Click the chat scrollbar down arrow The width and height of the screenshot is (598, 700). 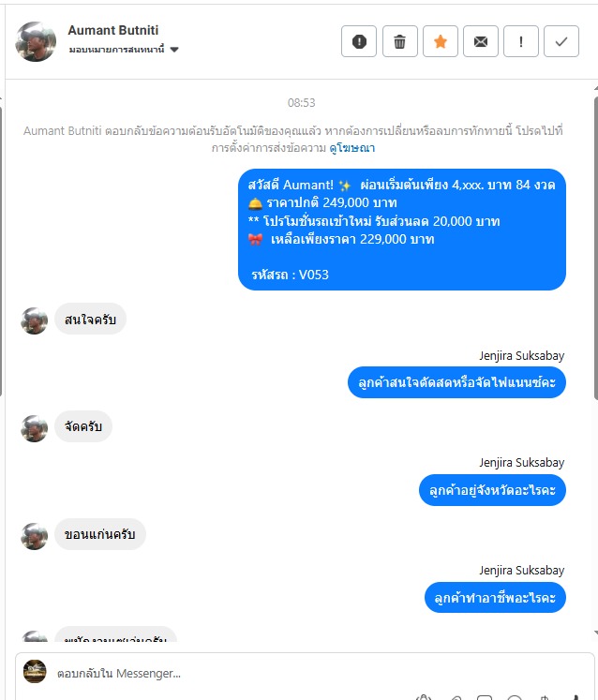click(596, 633)
